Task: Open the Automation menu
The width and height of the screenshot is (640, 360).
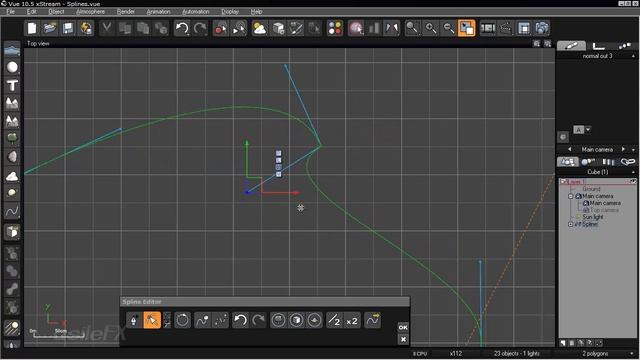Action: tap(196, 11)
